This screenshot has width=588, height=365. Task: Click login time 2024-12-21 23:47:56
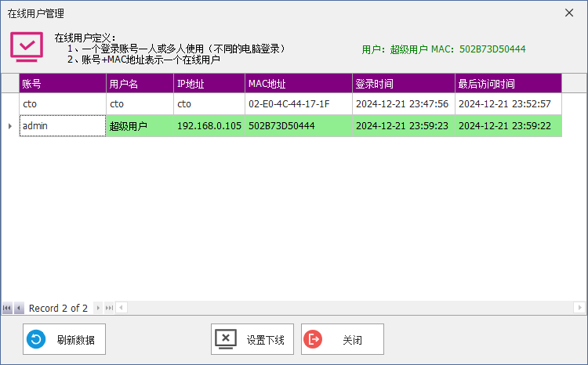[404, 104]
